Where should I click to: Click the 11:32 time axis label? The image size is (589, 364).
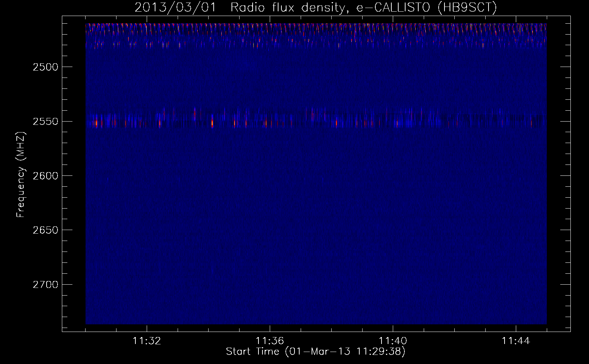tap(147, 341)
